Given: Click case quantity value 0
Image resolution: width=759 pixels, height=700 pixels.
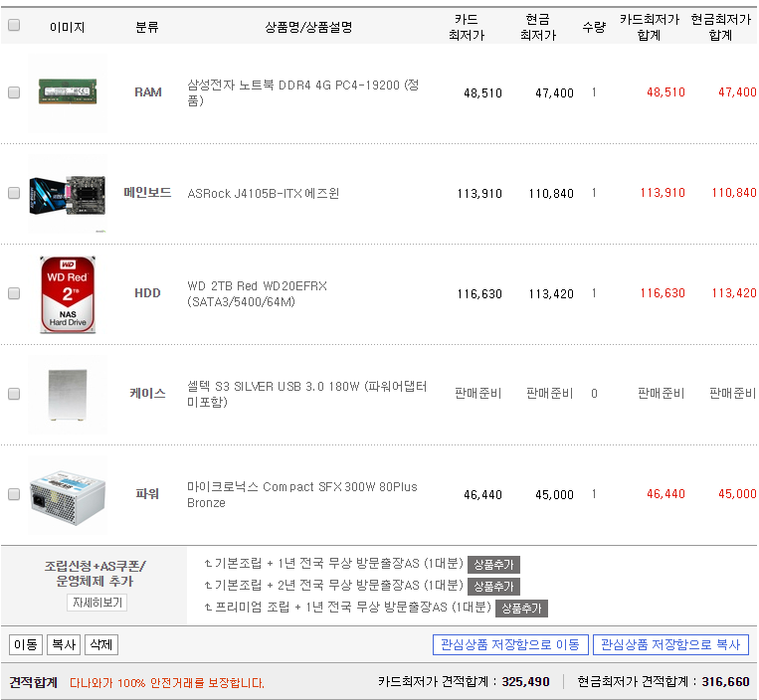Looking at the screenshot, I should point(594,394).
